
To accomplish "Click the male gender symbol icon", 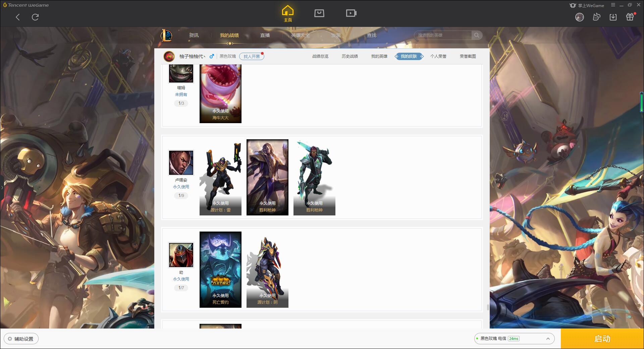I will pyautogui.click(x=212, y=56).
